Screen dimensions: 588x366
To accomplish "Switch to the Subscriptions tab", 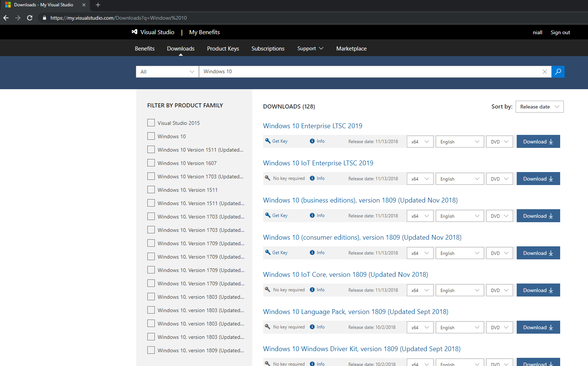I will 268,48.
